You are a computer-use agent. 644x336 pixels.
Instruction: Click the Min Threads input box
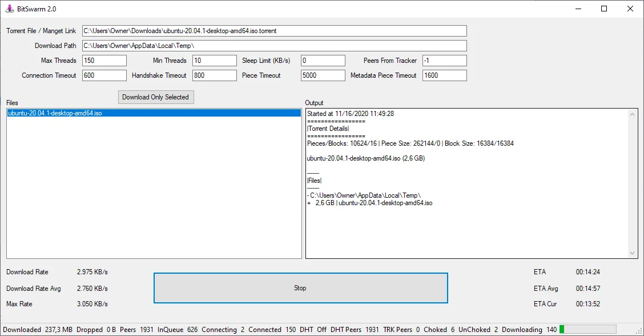coord(214,61)
